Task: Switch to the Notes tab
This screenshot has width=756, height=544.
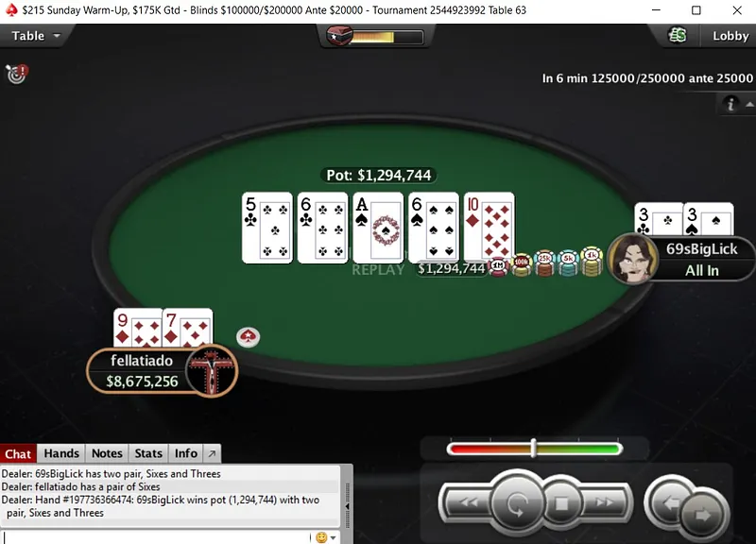Action: (x=107, y=453)
